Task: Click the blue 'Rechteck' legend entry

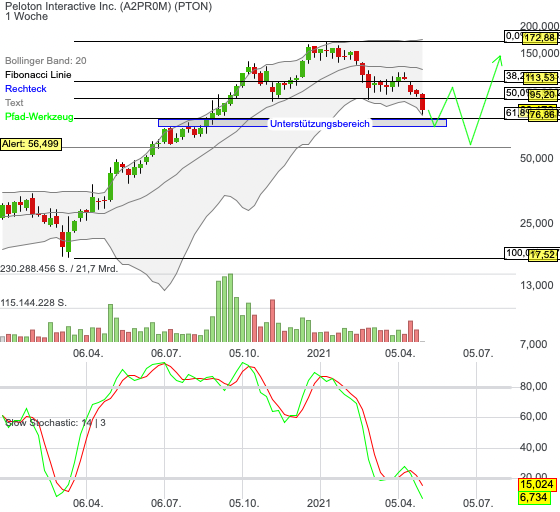Action: pos(26,89)
